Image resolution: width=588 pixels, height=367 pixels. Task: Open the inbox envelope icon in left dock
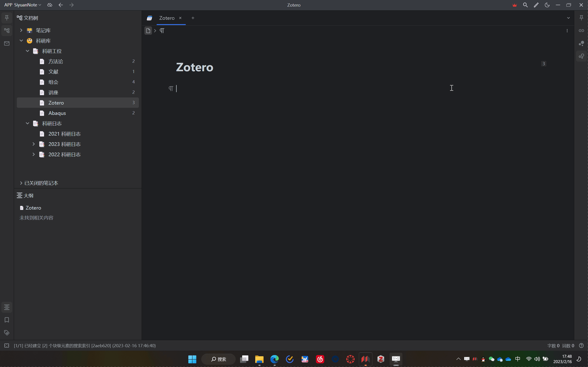[x=7, y=43]
